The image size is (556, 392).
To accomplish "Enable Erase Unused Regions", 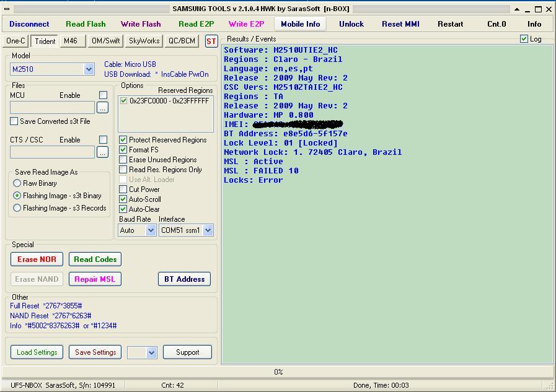I will pyautogui.click(x=158, y=160).
